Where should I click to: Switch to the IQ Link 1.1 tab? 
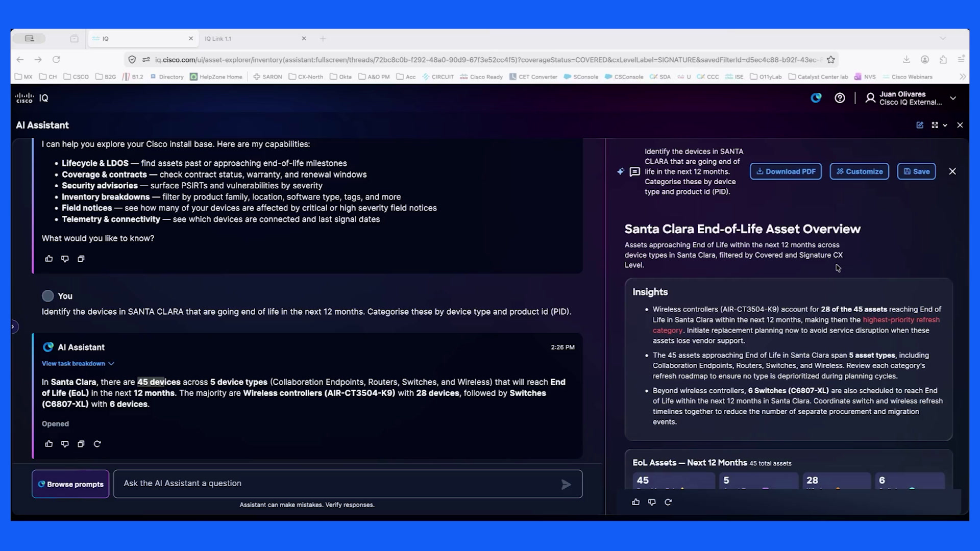[x=250, y=39]
